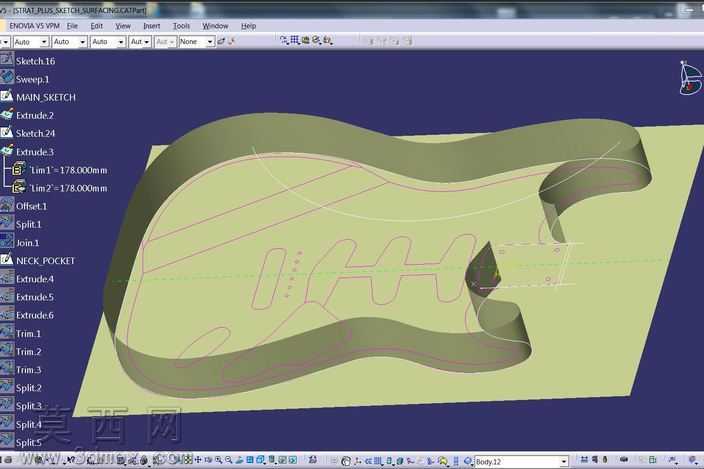Toggle the Hide/Show icon in bottom toolbar
This screenshot has width=704, height=469.
[282, 460]
